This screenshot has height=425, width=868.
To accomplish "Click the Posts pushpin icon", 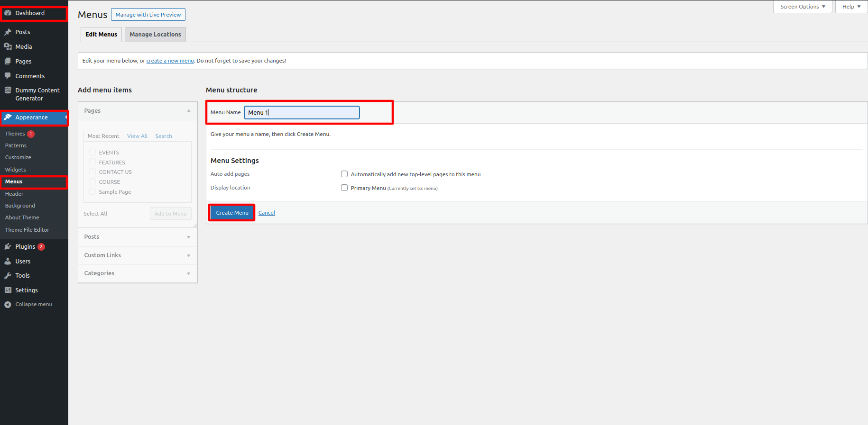I will coord(8,32).
